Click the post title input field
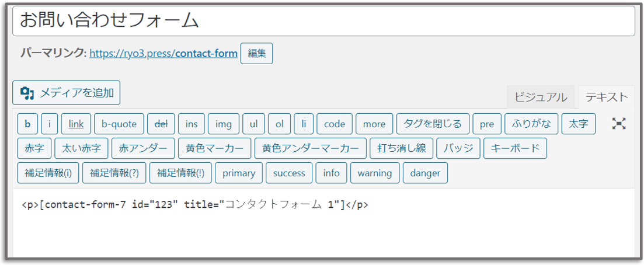Viewport: 644px width, 265px height. point(323,21)
